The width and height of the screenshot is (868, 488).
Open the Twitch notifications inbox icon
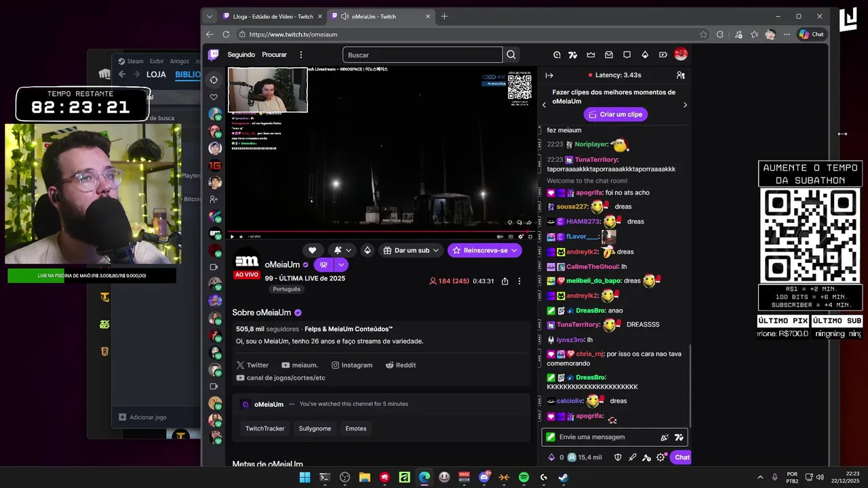pyautogui.click(x=609, y=55)
